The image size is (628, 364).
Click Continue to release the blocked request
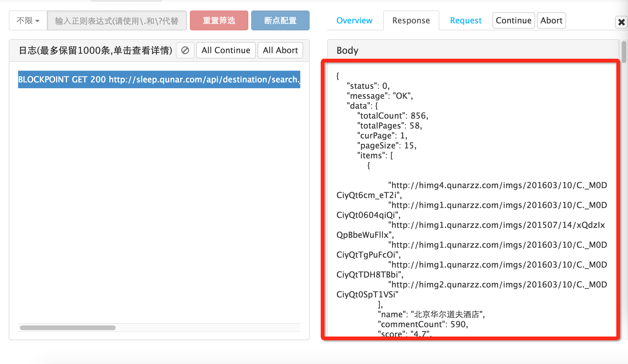point(513,20)
